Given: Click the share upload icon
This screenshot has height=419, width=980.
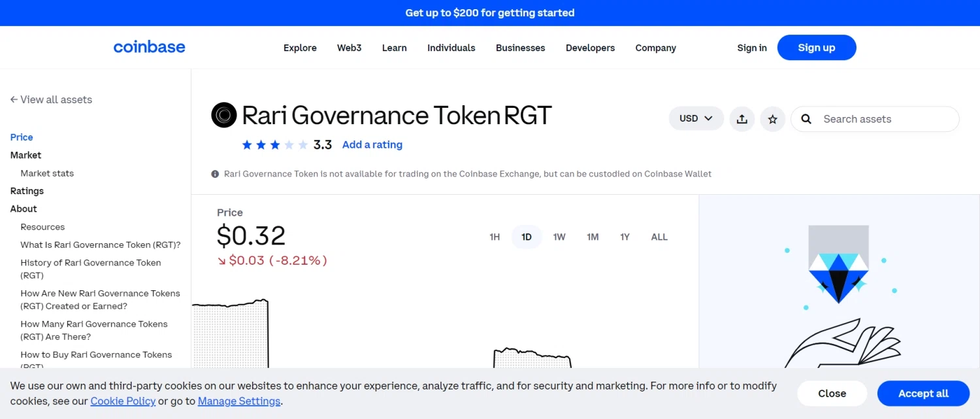Looking at the screenshot, I should coord(742,119).
